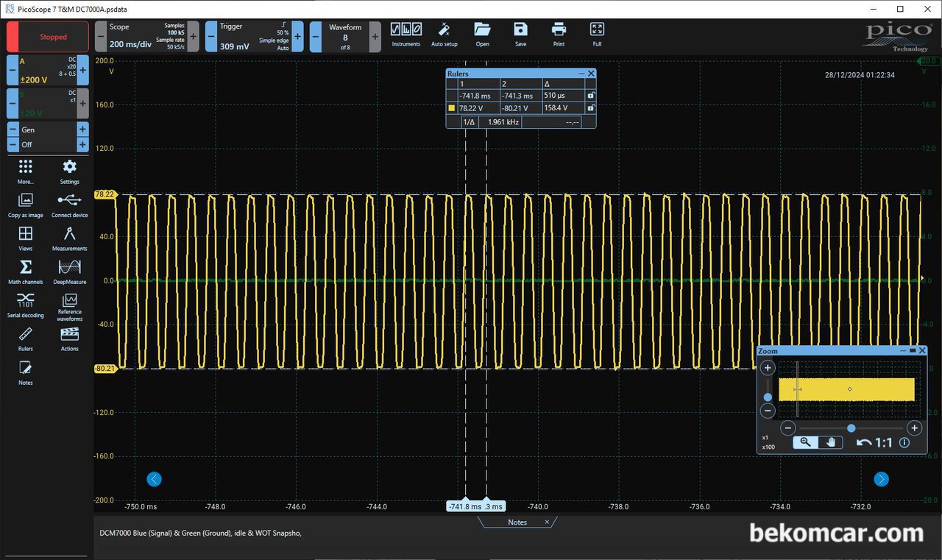This screenshot has width=942, height=560.
Task: Expand Channel A ±200 V range options
Action: tap(44, 71)
